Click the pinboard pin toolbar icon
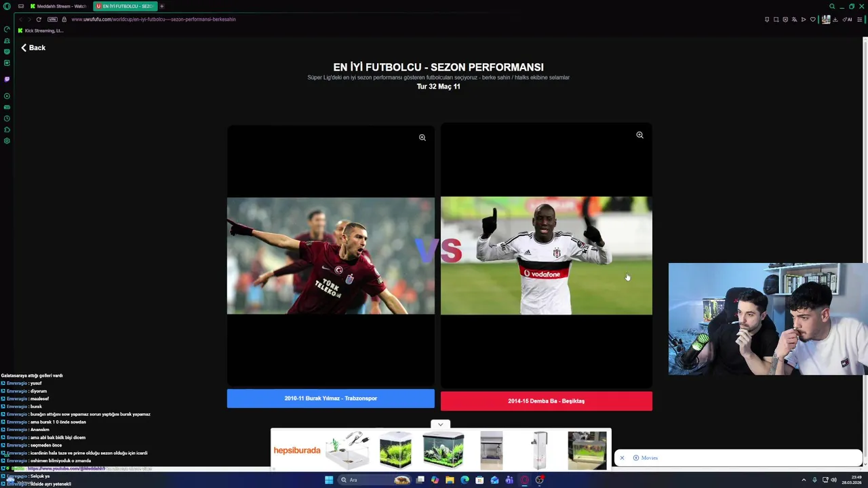Image resolution: width=868 pixels, height=488 pixels. (767, 20)
